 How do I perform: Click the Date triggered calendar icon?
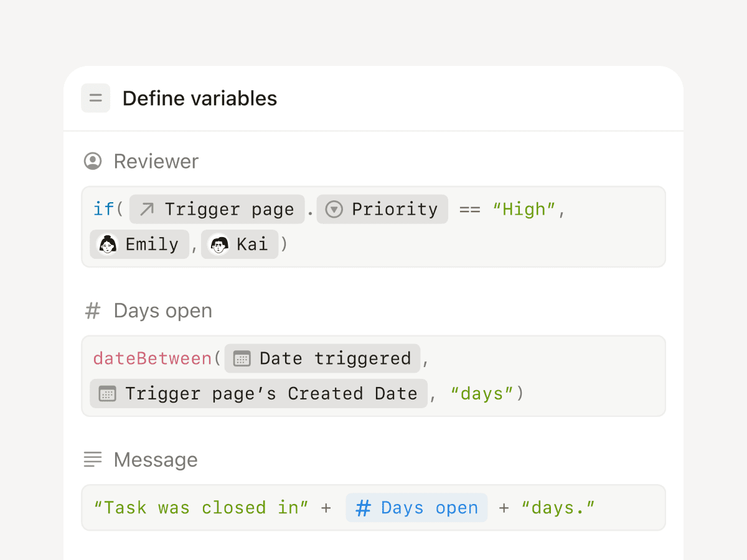(242, 359)
